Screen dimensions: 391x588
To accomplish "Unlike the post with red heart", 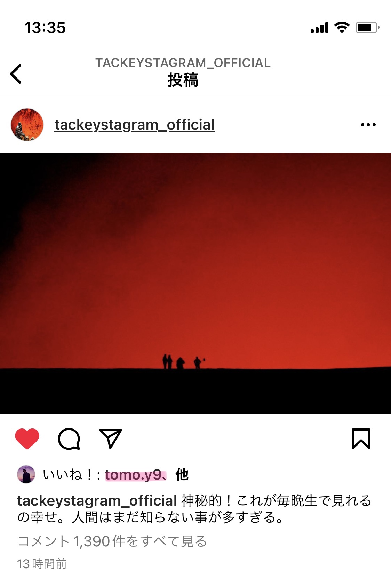I will coord(27,439).
